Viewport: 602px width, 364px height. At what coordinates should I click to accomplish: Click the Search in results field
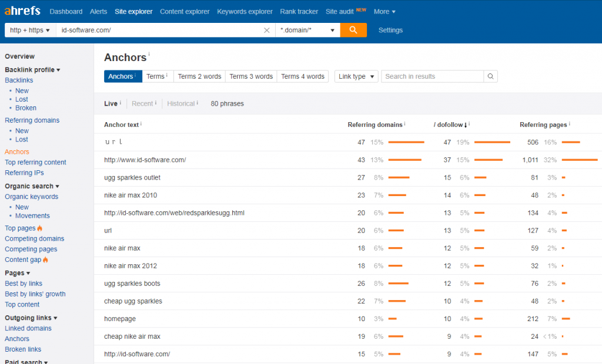(432, 76)
